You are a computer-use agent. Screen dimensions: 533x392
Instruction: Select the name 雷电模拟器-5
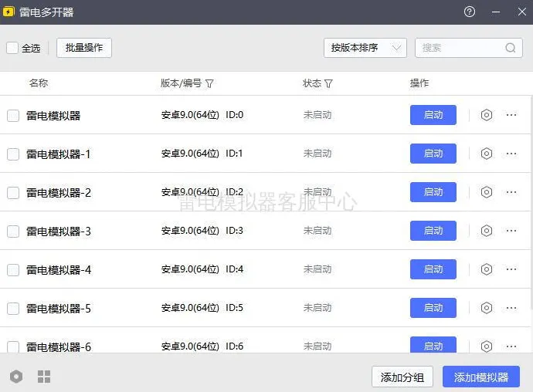tap(59, 309)
